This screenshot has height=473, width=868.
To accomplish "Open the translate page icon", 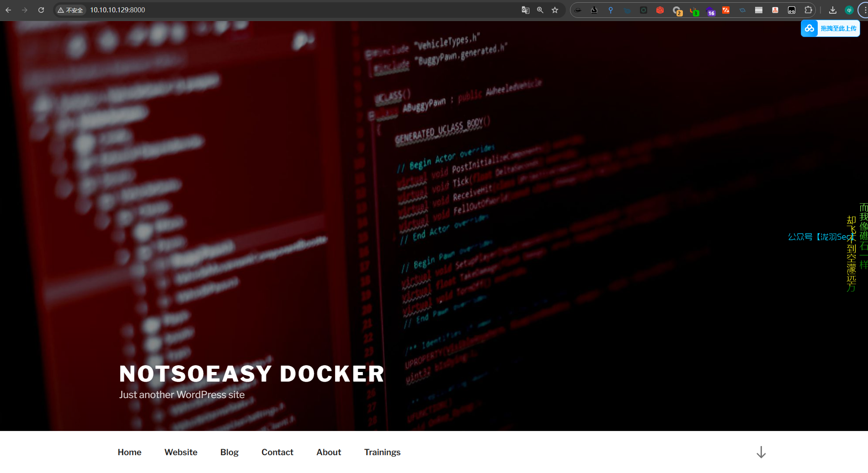I will point(526,10).
